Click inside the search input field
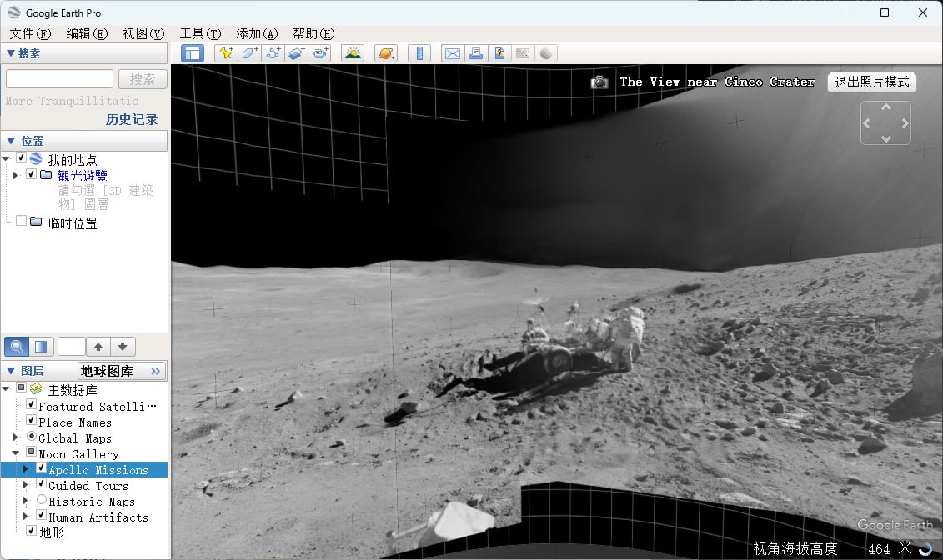Screen dimensions: 943x560 pyautogui.click(x=58, y=77)
